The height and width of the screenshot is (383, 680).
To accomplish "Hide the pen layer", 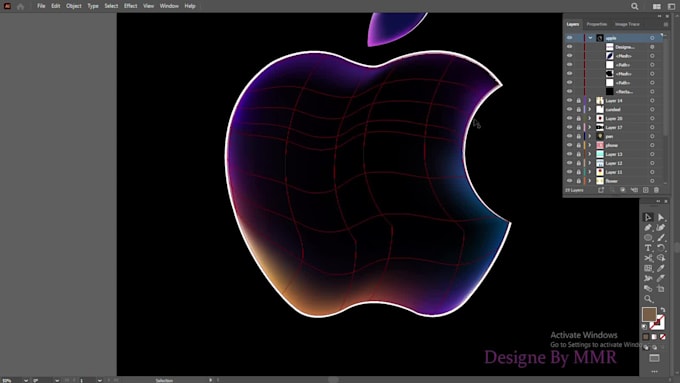I will [x=569, y=136].
